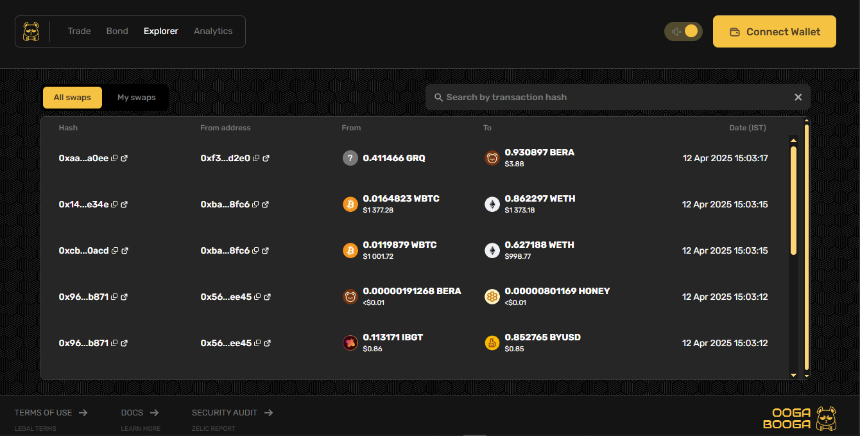This screenshot has height=436, width=860.
Task: Copy address 0xba...8fc6 in the 0x14...e34e row
Action: point(255,204)
